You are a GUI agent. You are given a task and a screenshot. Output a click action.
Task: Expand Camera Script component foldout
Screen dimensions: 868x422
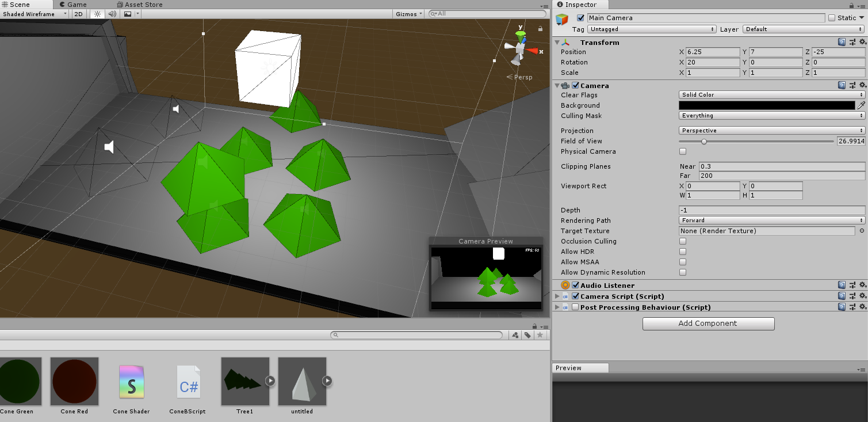pos(556,296)
